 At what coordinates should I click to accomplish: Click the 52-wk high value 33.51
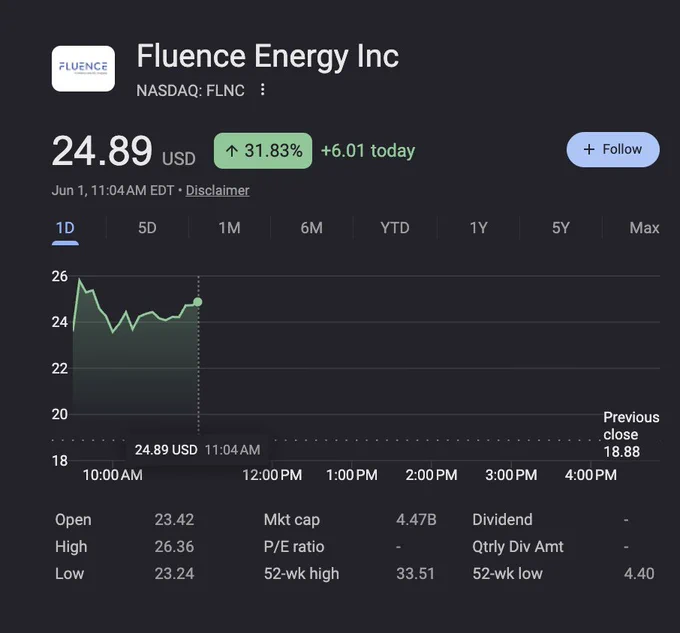[x=415, y=574]
